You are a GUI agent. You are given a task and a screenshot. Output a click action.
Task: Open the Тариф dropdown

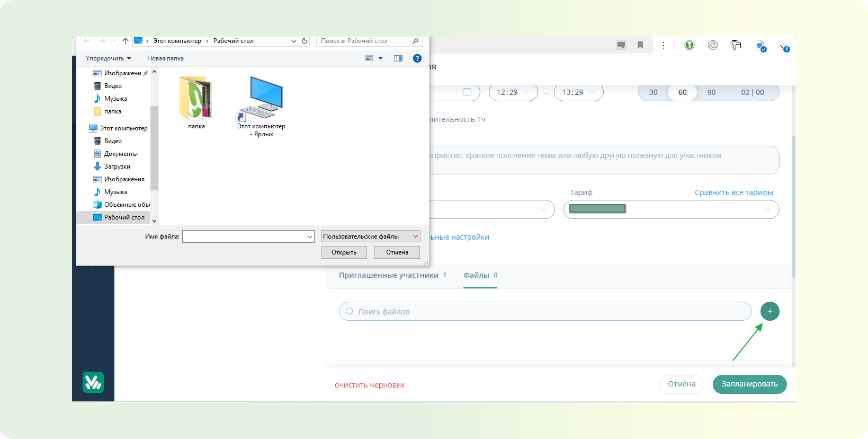pyautogui.click(x=671, y=209)
